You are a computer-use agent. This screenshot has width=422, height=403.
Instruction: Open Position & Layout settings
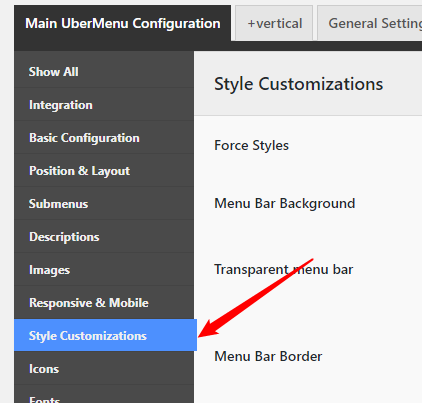point(104,171)
